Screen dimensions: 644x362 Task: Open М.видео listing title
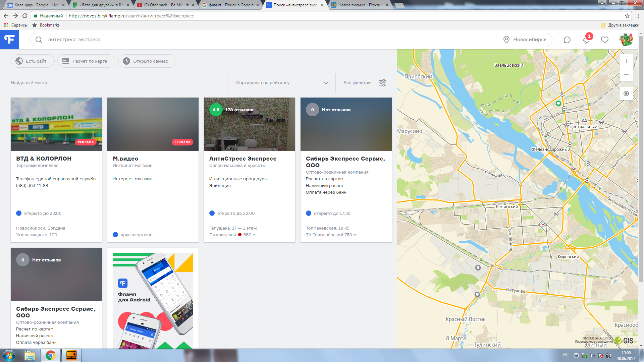pyautogui.click(x=125, y=159)
